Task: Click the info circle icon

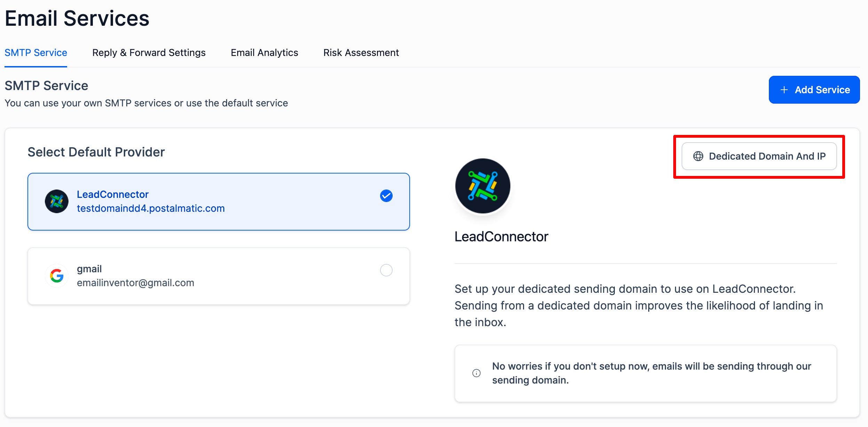Action: [476, 373]
